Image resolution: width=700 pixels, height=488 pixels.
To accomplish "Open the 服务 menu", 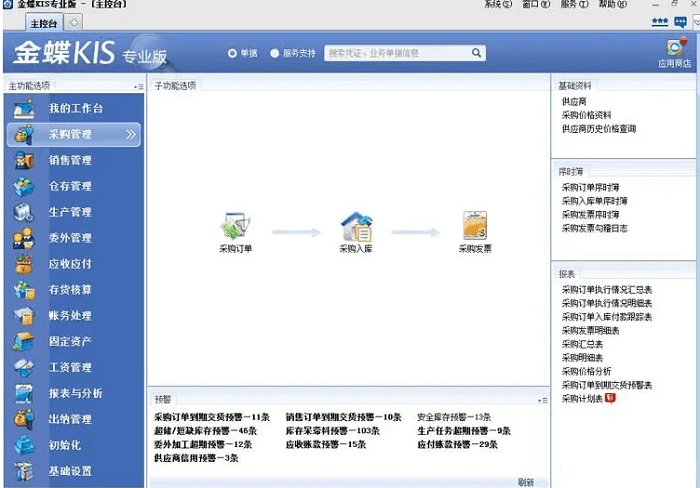I will [574, 4].
